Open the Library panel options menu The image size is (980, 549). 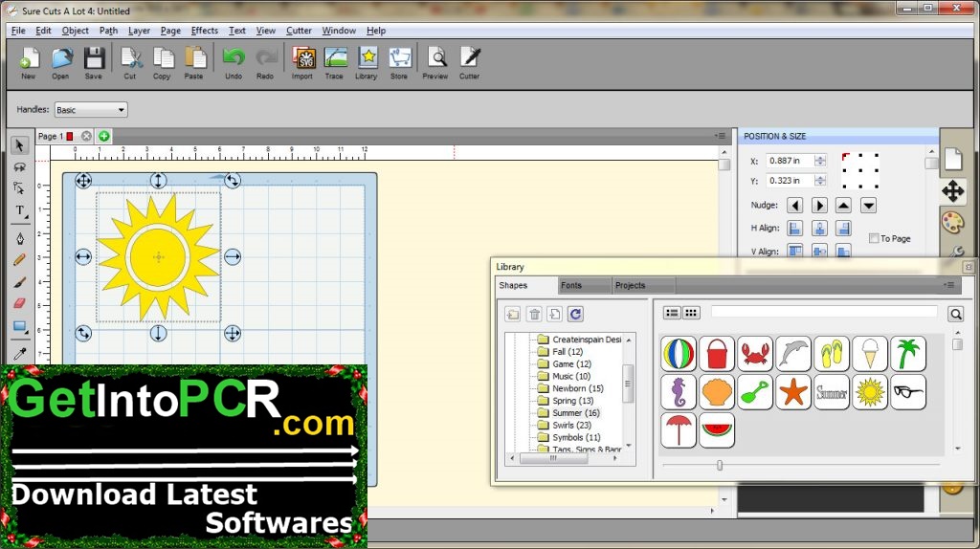click(949, 285)
